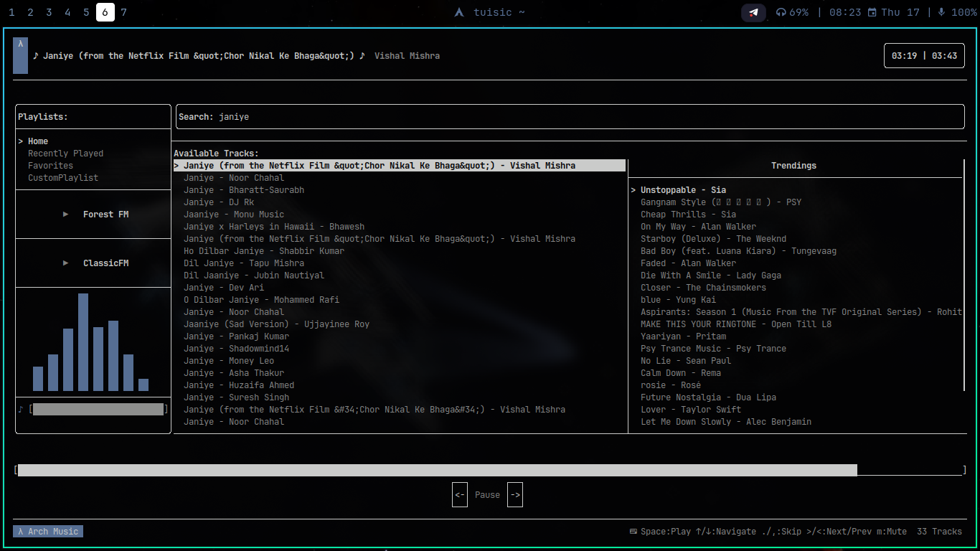The height and width of the screenshot is (551, 980).
Task: Skip to next track with the -> button
Action: (515, 495)
